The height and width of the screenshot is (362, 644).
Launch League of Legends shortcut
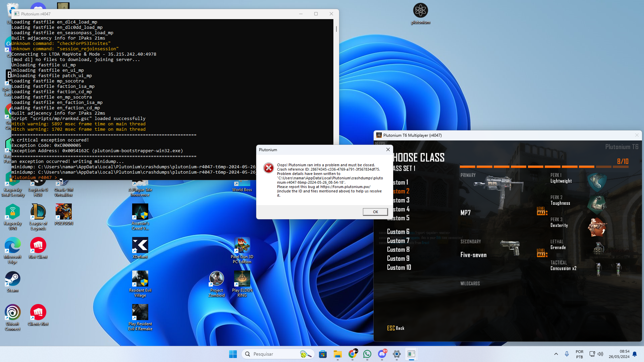coord(38,217)
